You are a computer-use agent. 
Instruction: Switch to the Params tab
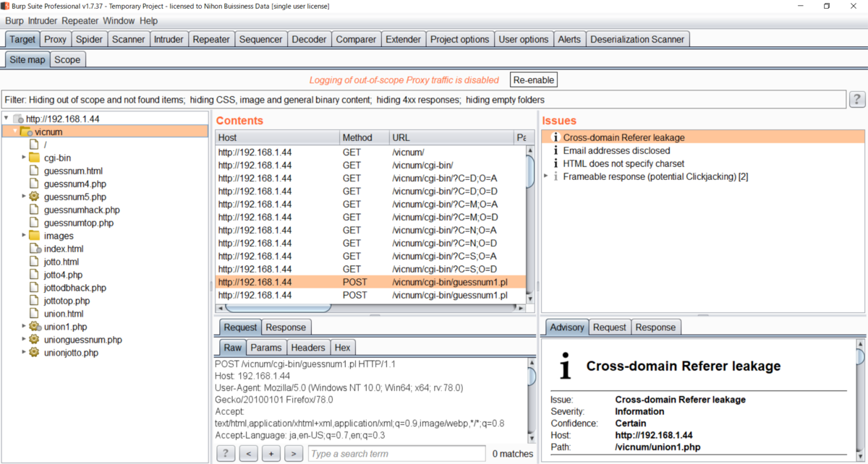pos(266,348)
